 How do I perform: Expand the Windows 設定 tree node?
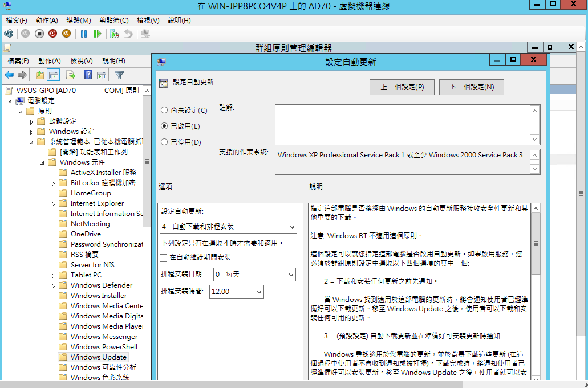(31, 132)
